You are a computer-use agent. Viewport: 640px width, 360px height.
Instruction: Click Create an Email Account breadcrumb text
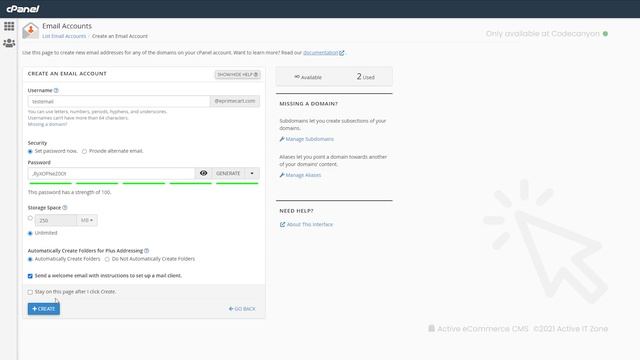tap(120, 36)
